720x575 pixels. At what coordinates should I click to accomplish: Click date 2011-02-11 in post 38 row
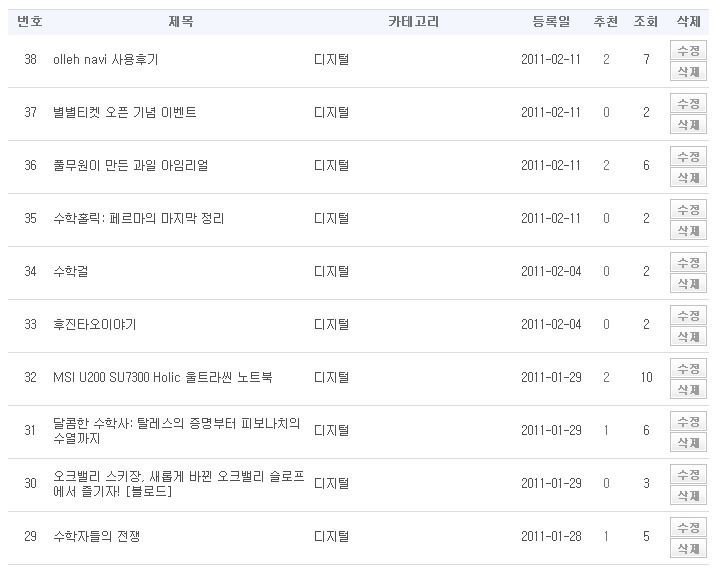click(551, 59)
